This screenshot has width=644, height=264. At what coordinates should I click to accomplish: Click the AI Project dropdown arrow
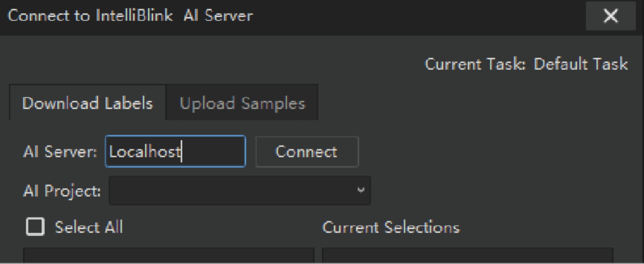[x=361, y=190]
